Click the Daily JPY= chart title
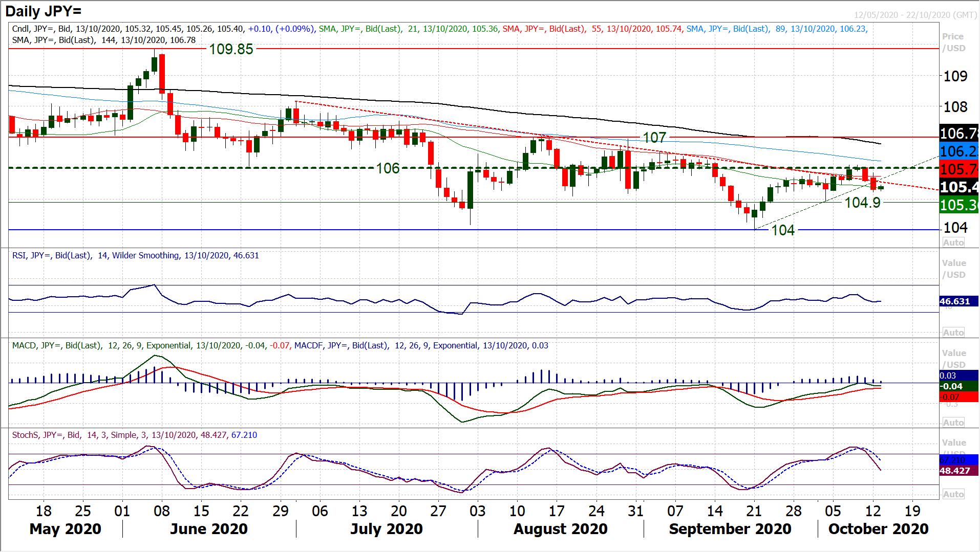The image size is (980, 552). pyautogui.click(x=44, y=11)
